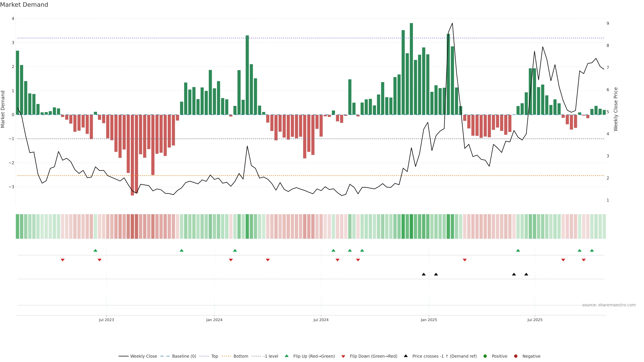Screen dimensions: 644x362
Task: Click the deepest red demand bar
Action: (132, 155)
